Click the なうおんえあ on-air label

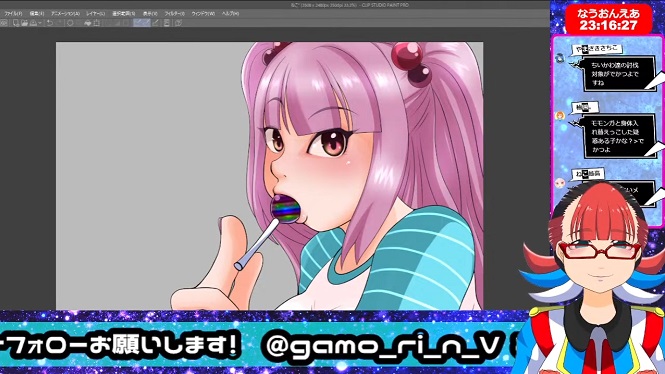(609, 14)
